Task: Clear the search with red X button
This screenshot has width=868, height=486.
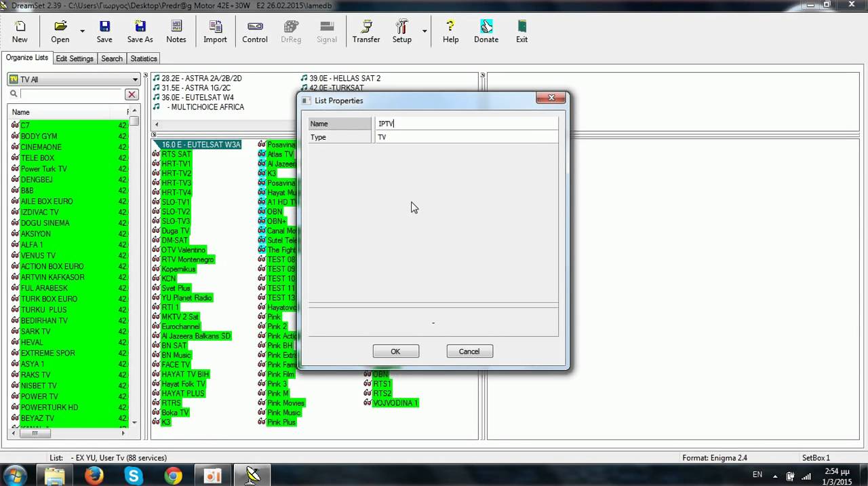Action: pos(132,94)
